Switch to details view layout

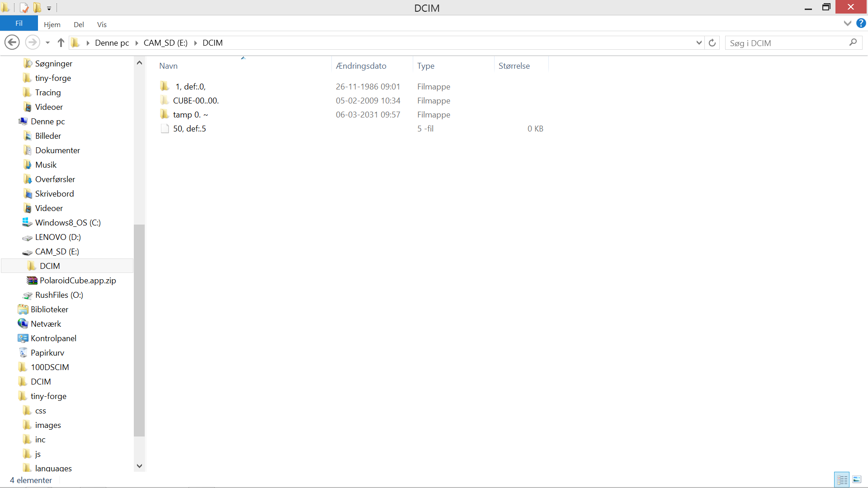tap(842, 479)
